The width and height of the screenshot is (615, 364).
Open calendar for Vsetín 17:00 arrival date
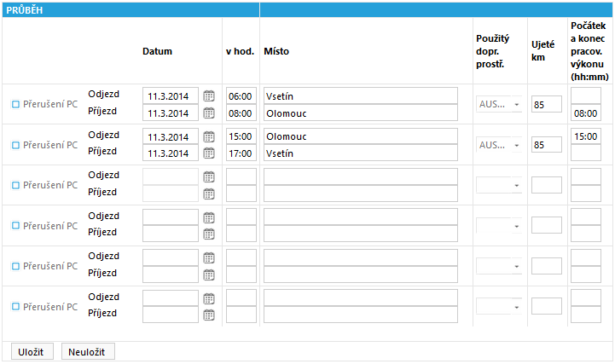209,153
